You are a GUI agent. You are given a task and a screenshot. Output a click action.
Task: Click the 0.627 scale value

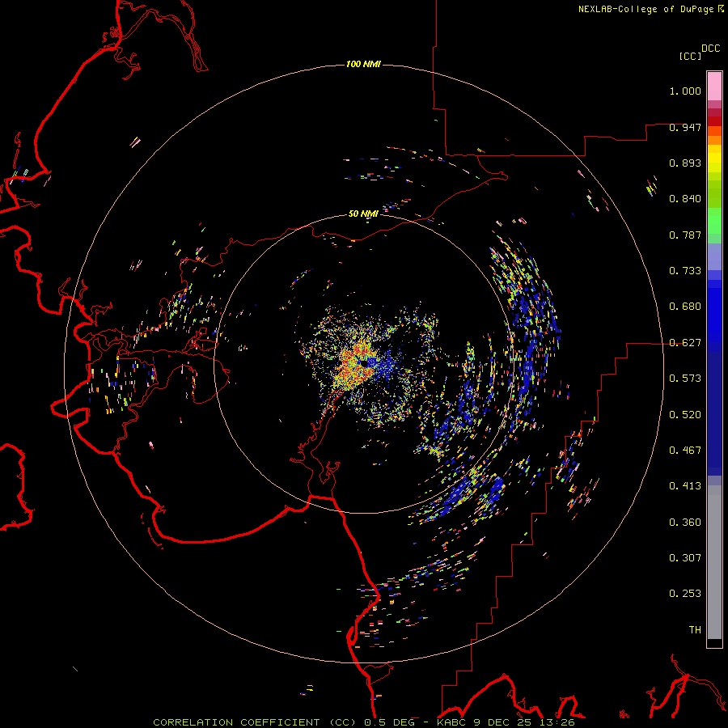pyautogui.click(x=685, y=343)
